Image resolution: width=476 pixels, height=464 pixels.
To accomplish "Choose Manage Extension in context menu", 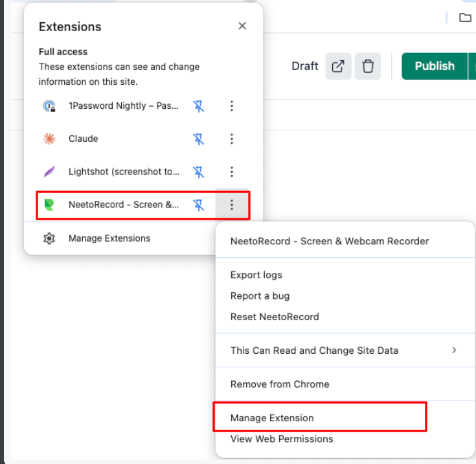I will pyautogui.click(x=272, y=418).
